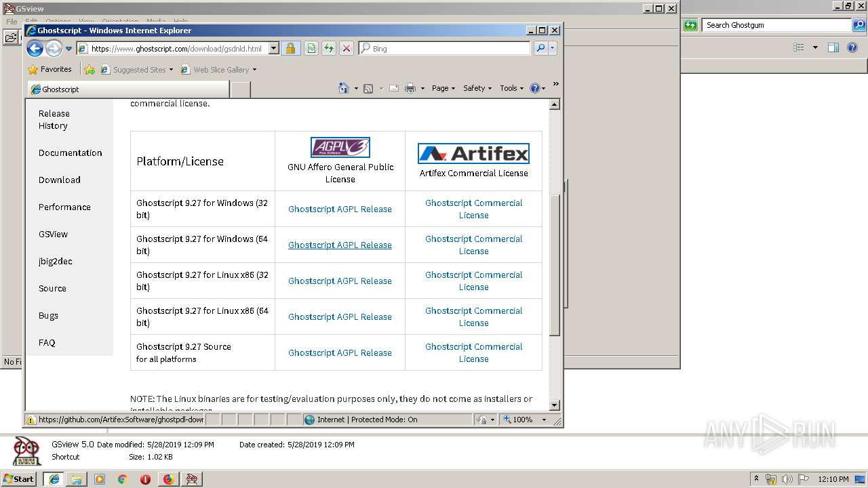The width and height of the screenshot is (868, 488).
Task: Open GSView sidebar link
Action: 53,234
